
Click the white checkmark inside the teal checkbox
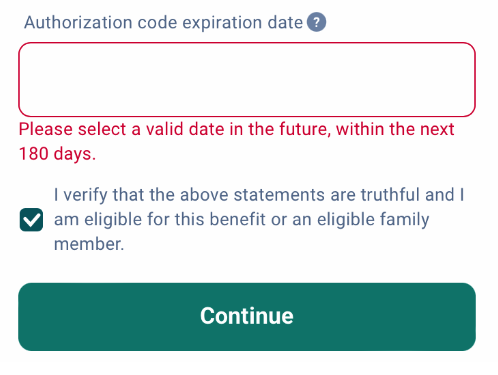(31, 220)
